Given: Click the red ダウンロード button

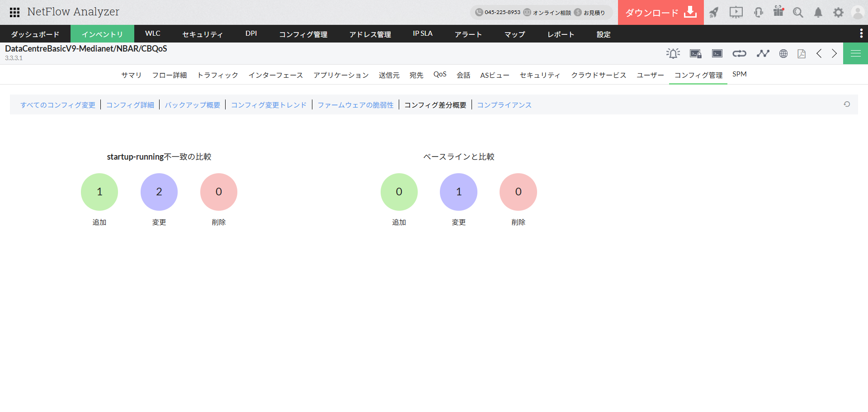Looking at the screenshot, I should click(x=660, y=12).
